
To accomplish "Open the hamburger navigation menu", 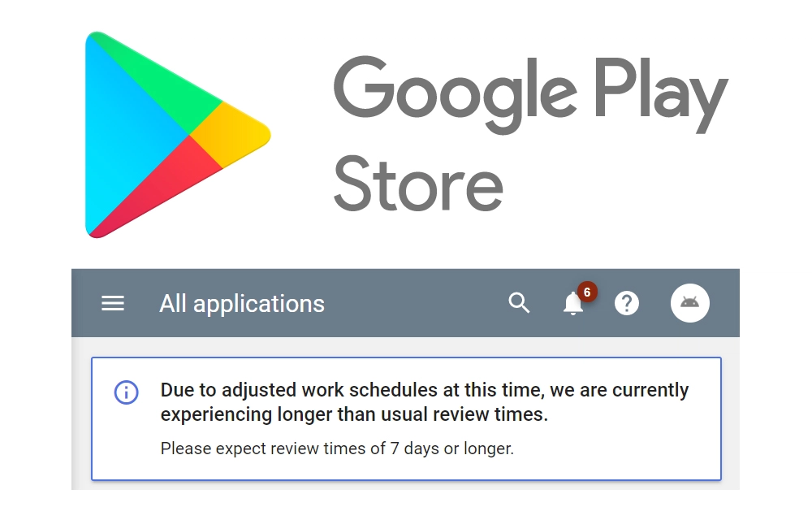I will [113, 304].
